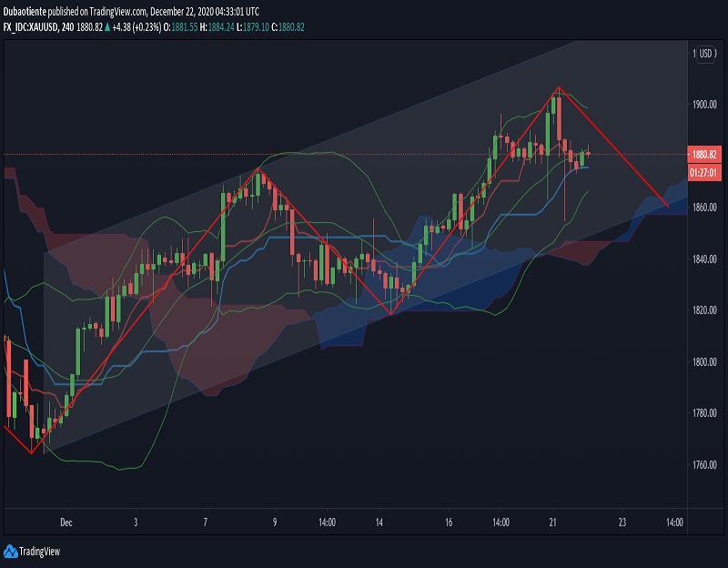The width and height of the screenshot is (728, 568).
Task: Click the open price value O:1881.55
Action: tap(180, 27)
